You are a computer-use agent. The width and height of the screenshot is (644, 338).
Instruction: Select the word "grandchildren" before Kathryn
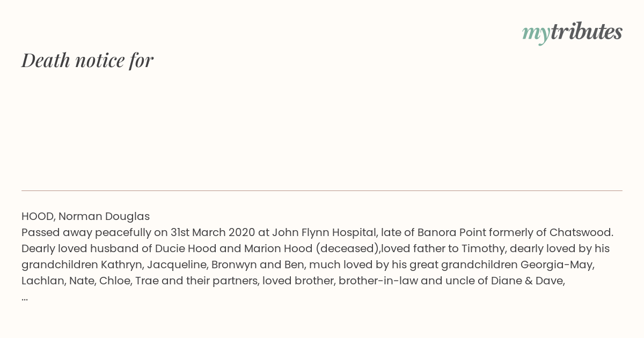(60, 264)
